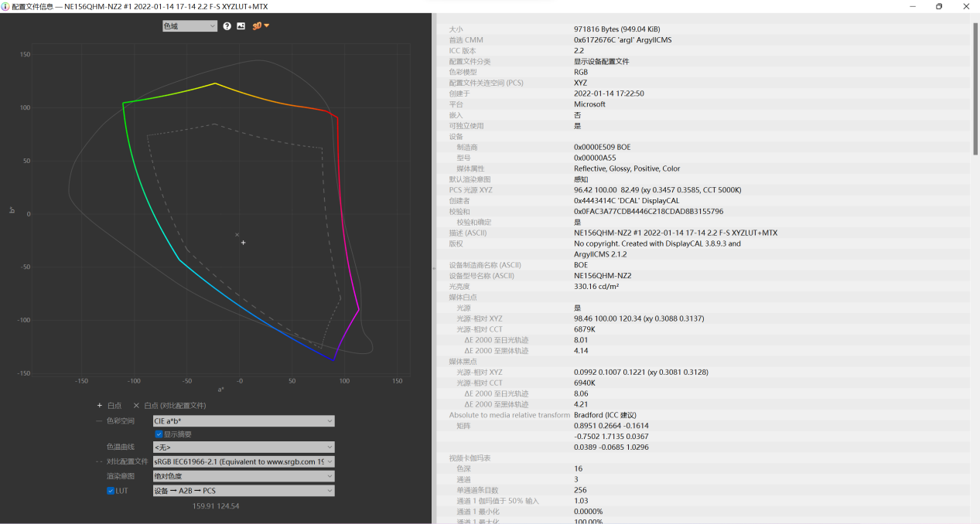The image size is (980, 524).
Task: Click the manufacturer '0x0000E509 BOE' value
Action: 602,147
